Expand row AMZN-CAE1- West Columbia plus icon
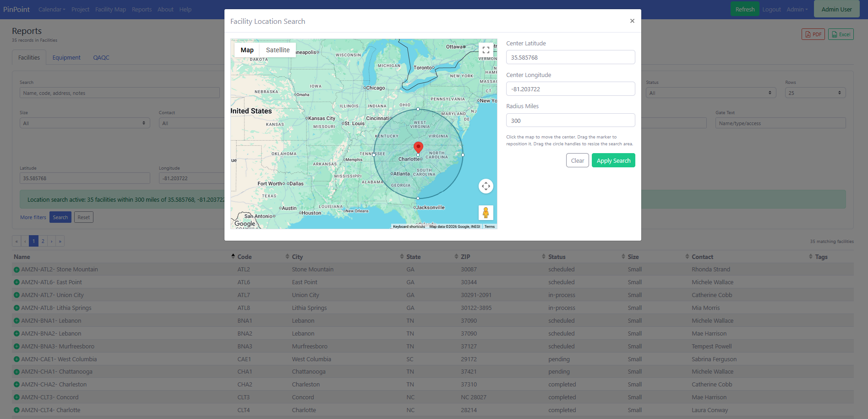 [x=16, y=359]
